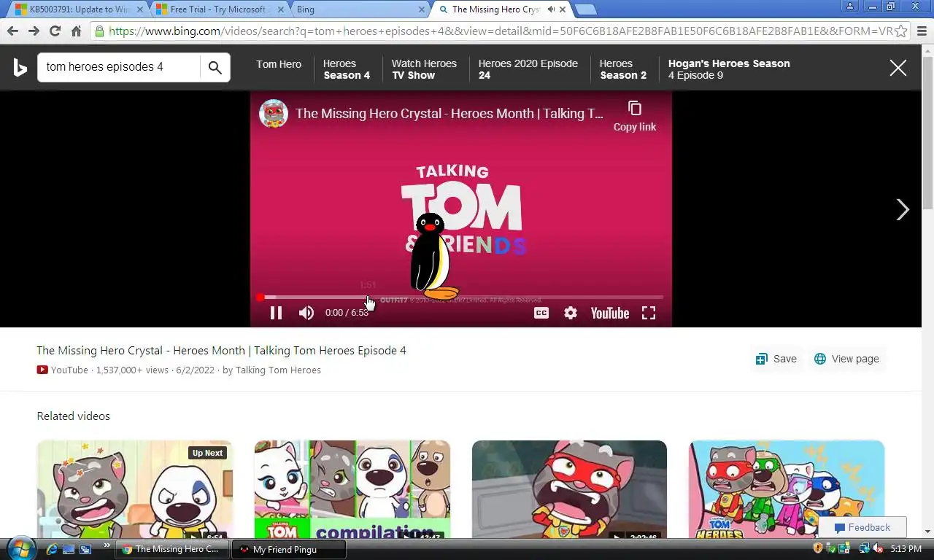Click page scrollbar down arrow

coord(927,532)
